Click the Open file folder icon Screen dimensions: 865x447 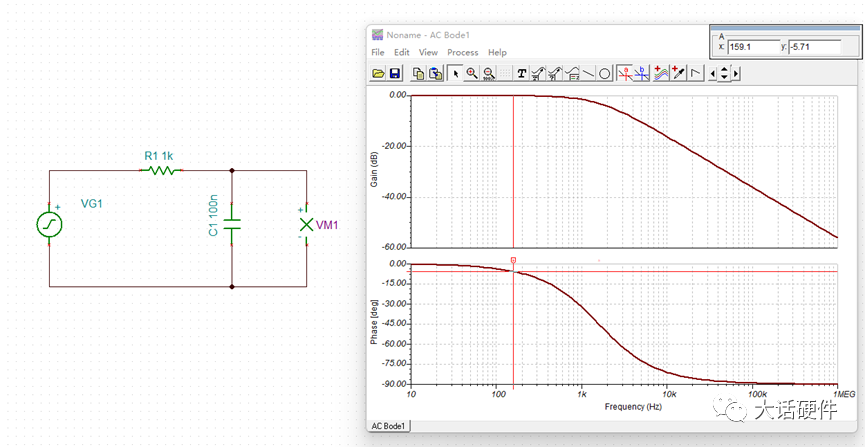pyautogui.click(x=378, y=73)
